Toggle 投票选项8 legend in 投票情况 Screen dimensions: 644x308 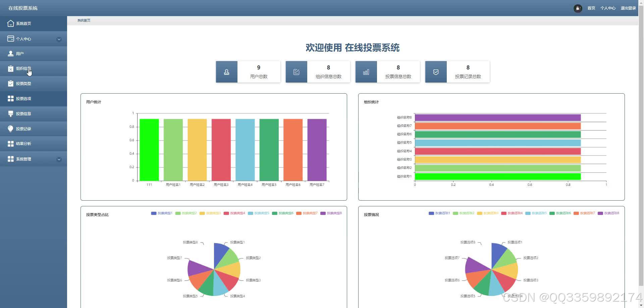(x=608, y=213)
